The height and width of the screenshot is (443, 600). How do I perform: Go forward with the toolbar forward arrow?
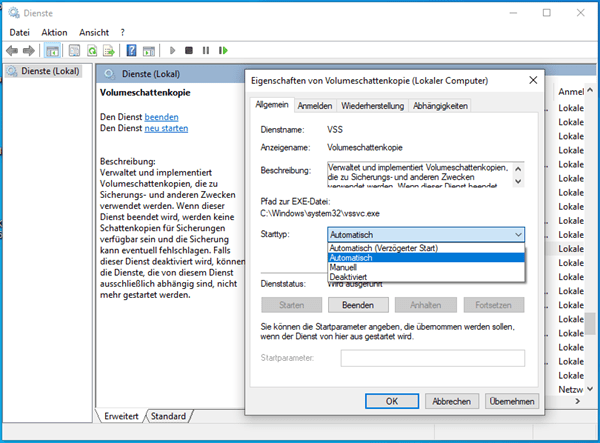point(29,50)
